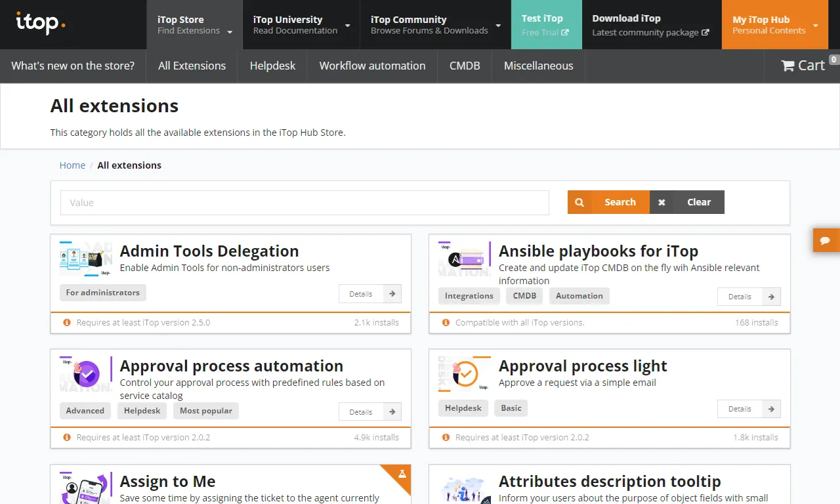Open Download iTop community package
840x504 pixels.
pyautogui.click(x=651, y=24)
